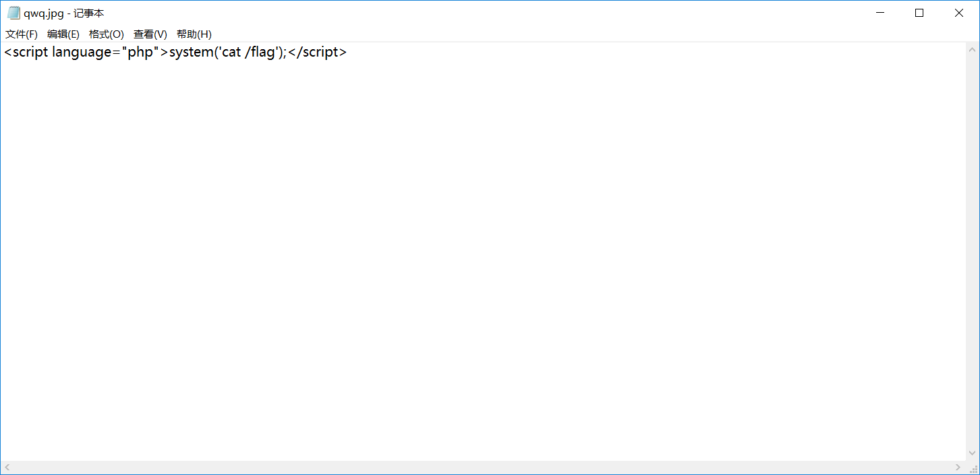Click the vertical scrollbar up arrow

click(972, 50)
